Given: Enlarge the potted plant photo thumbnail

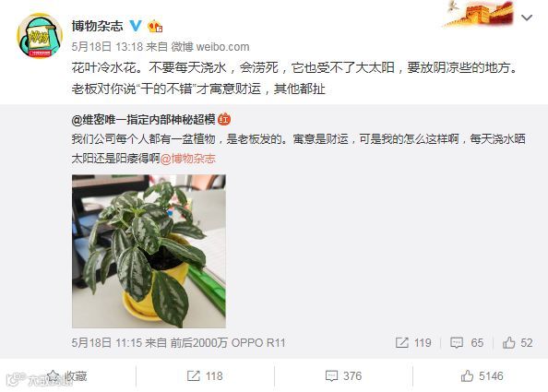Looking at the screenshot, I should pyautogui.click(x=149, y=251).
